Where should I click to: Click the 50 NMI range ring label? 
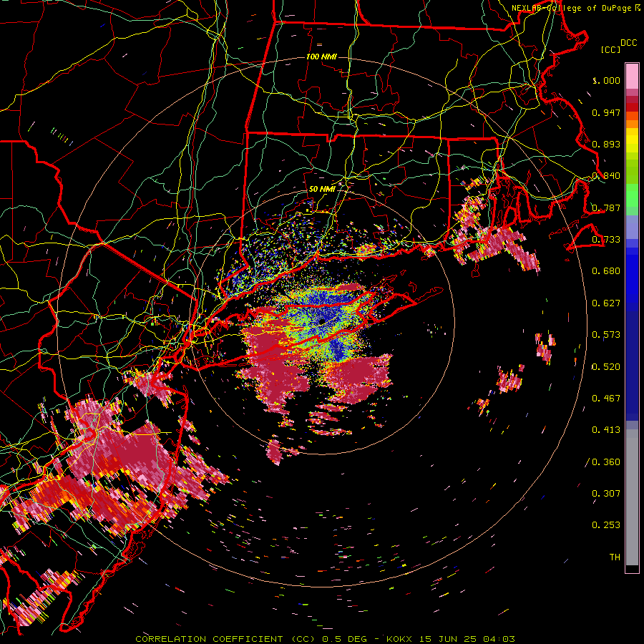pyautogui.click(x=322, y=189)
